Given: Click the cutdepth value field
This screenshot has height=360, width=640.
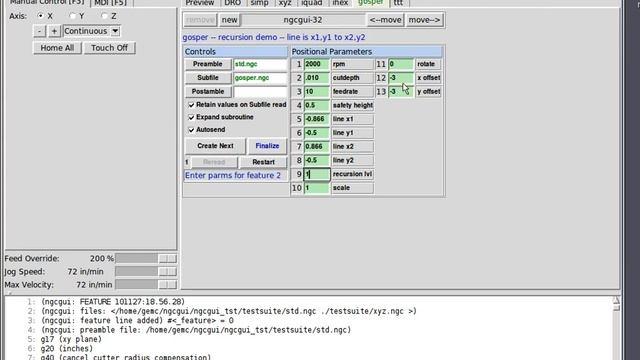Looking at the screenshot, I should coord(317,78).
